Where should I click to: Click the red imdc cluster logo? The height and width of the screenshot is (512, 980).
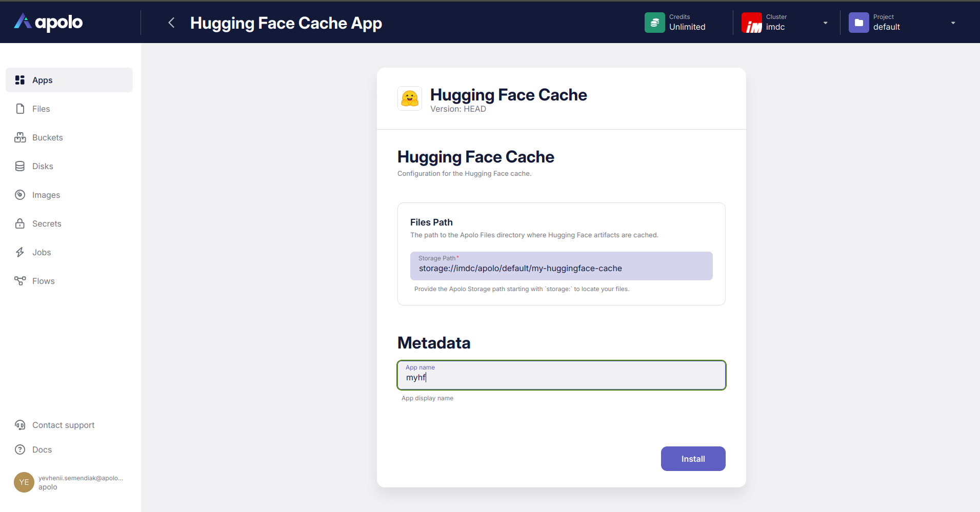coord(751,23)
